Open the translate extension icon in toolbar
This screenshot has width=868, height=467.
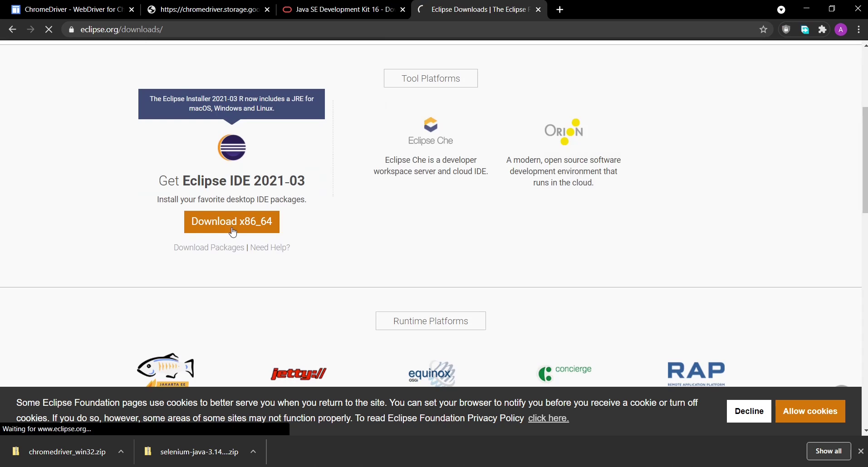805,29
